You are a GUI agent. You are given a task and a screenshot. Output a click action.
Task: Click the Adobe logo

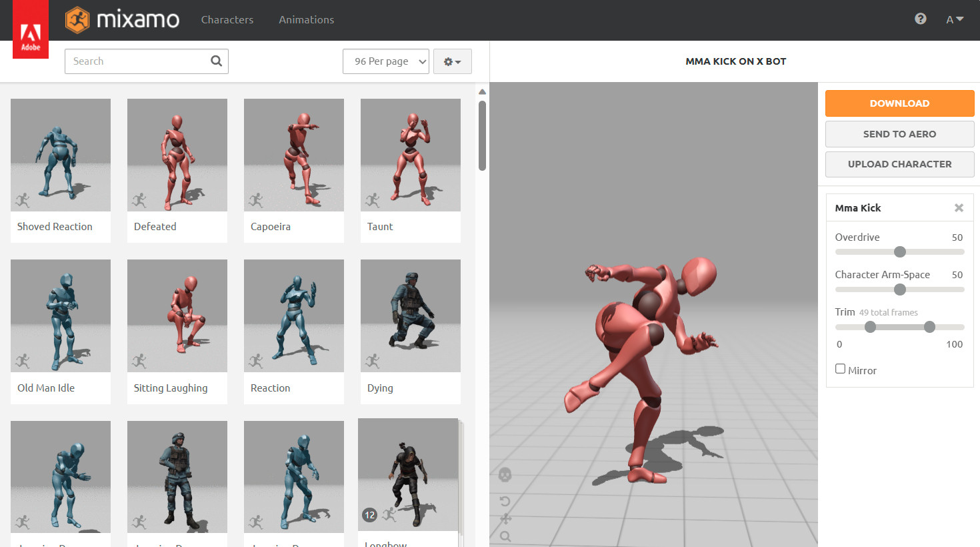[31, 30]
